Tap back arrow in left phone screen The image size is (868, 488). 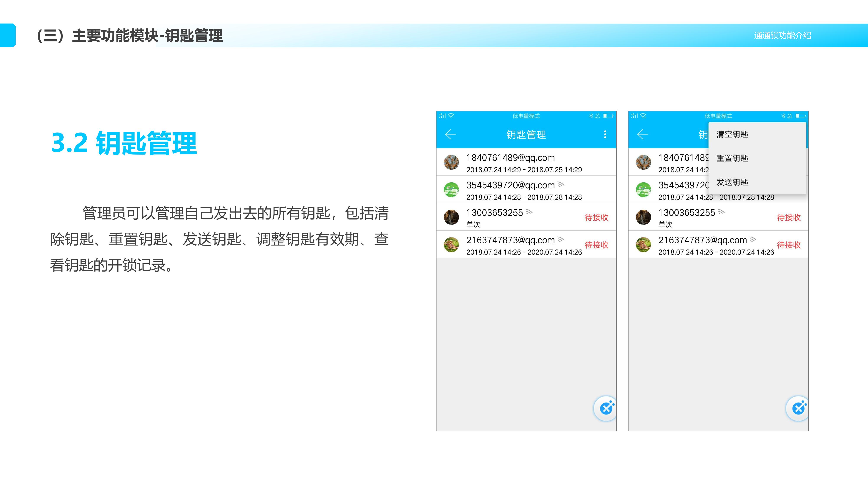[x=450, y=134]
